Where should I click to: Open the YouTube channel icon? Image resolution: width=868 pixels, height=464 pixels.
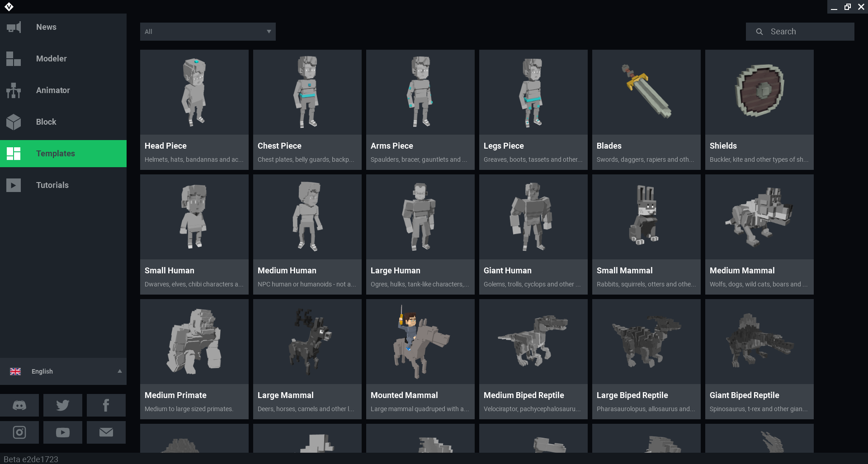point(63,432)
